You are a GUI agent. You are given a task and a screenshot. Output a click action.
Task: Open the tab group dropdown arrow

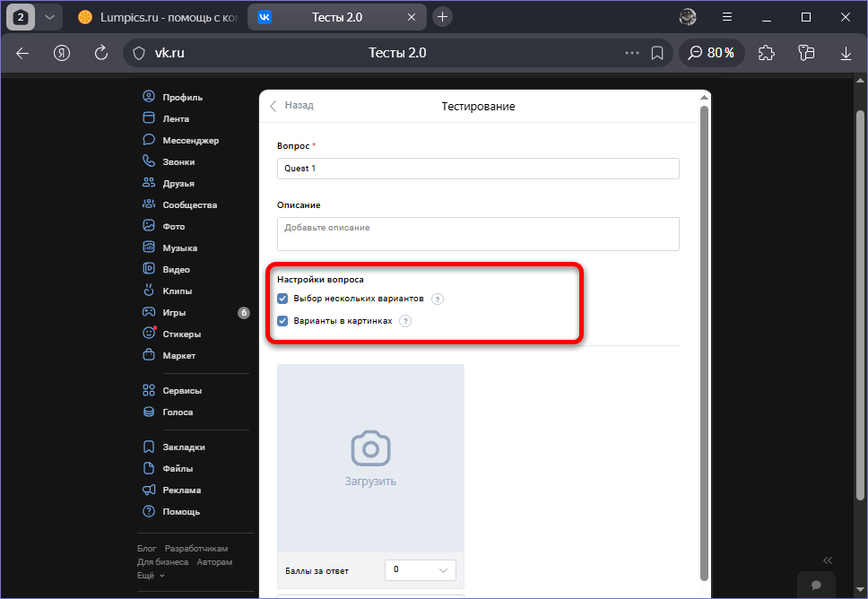tap(50, 18)
